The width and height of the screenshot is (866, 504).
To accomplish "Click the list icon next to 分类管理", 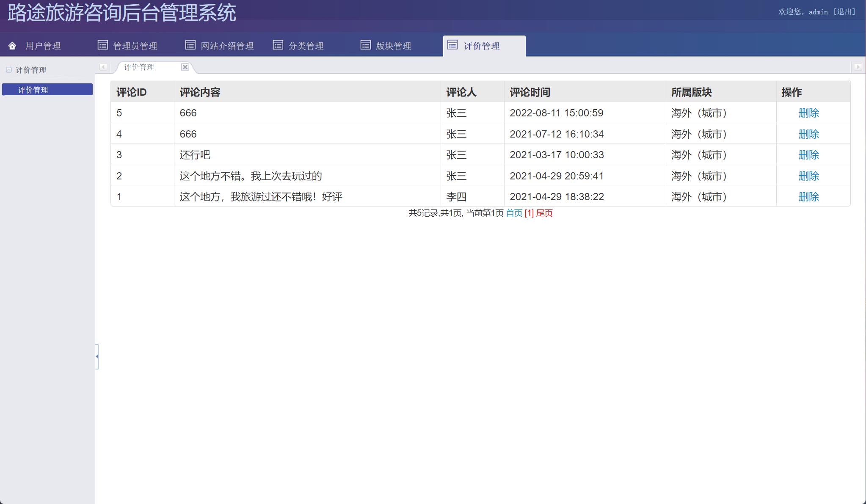I will coord(278,45).
